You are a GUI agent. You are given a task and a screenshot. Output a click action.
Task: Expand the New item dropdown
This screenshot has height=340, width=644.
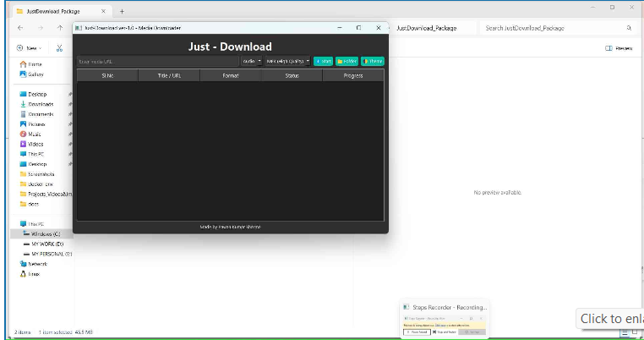point(32,48)
